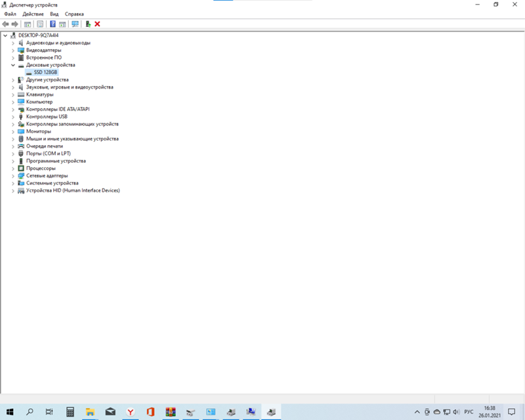Viewport: 525px width, 420px height.
Task: Click the Порты (COM и LPT) icon
Action: [x=21, y=154]
